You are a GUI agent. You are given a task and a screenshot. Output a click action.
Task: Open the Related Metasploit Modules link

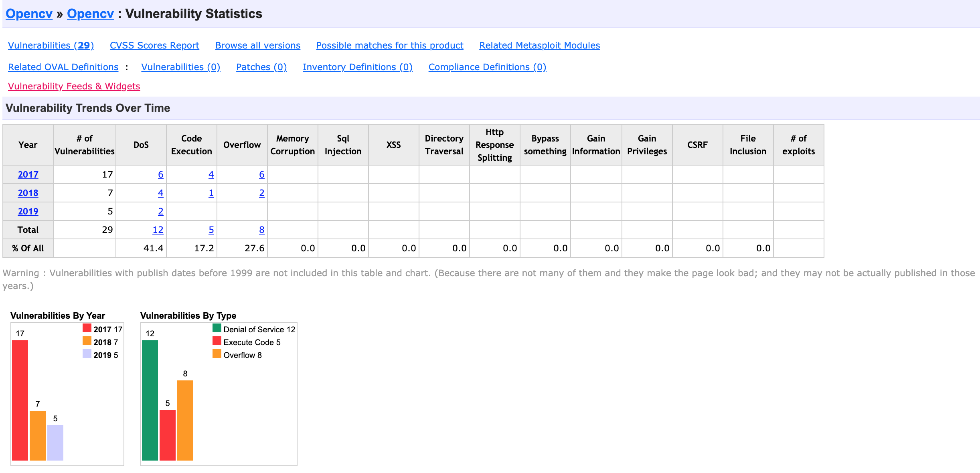[x=539, y=45]
